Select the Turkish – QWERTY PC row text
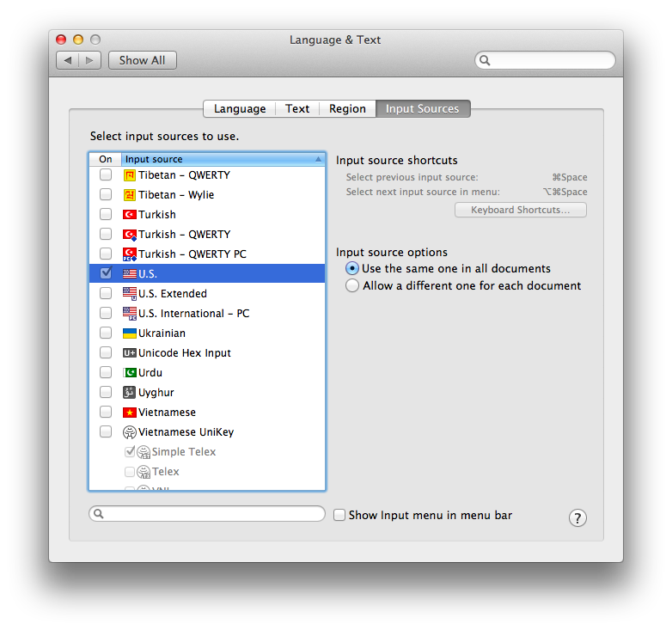The height and width of the screenshot is (630, 672). pyautogui.click(x=192, y=254)
